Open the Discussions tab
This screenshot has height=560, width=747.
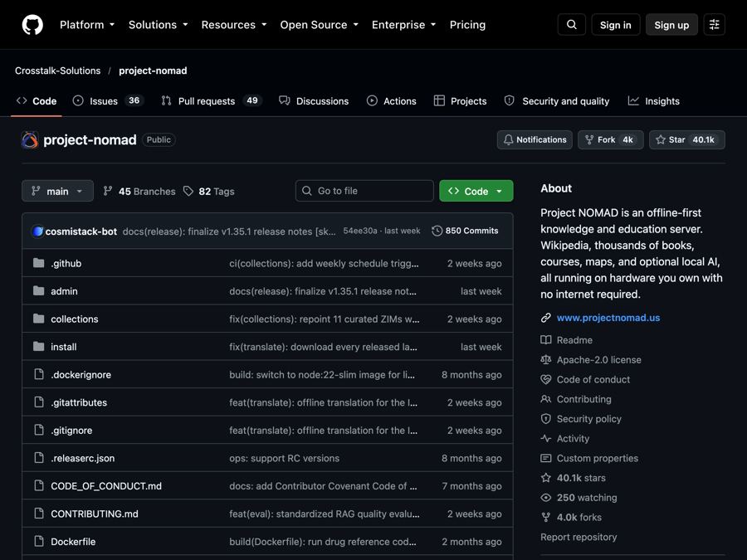(x=314, y=101)
